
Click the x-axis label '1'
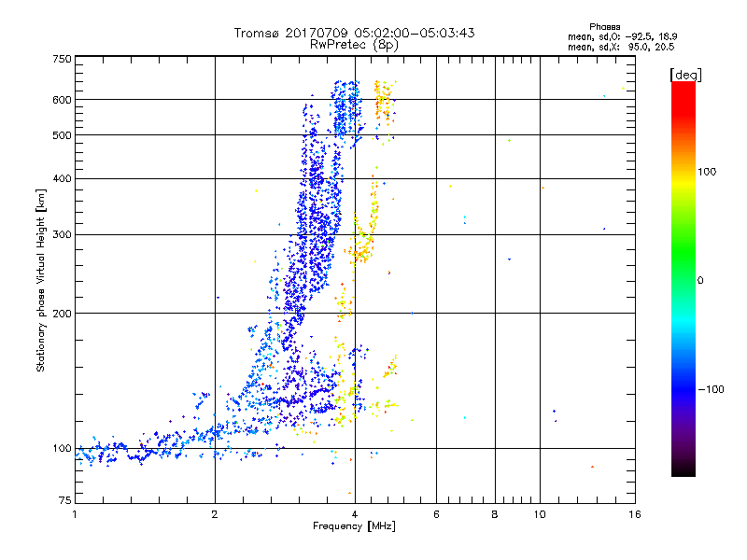pos(75,514)
